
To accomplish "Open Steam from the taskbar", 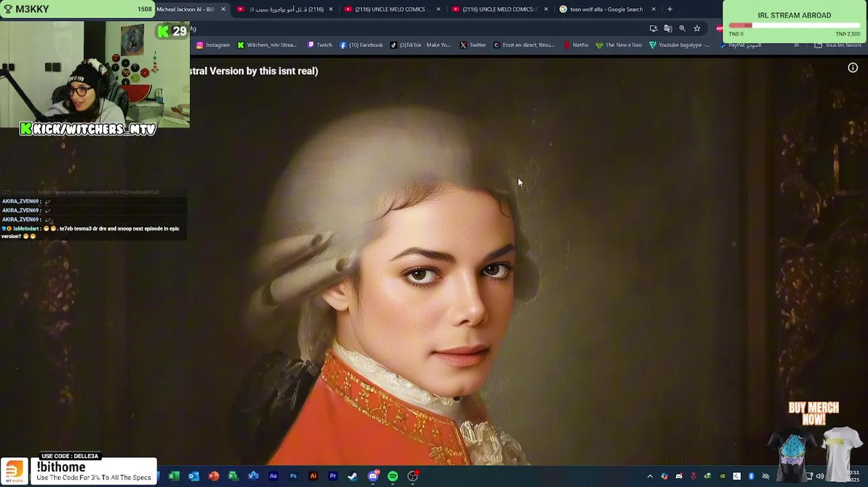I will coord(352,476).
